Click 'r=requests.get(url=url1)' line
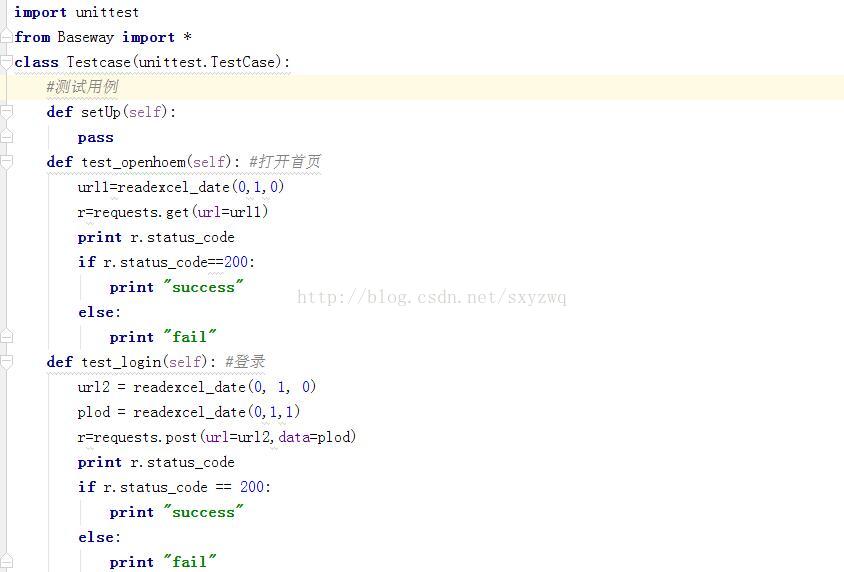This screenshot has height=572, width=844. [x=173, y=212]
